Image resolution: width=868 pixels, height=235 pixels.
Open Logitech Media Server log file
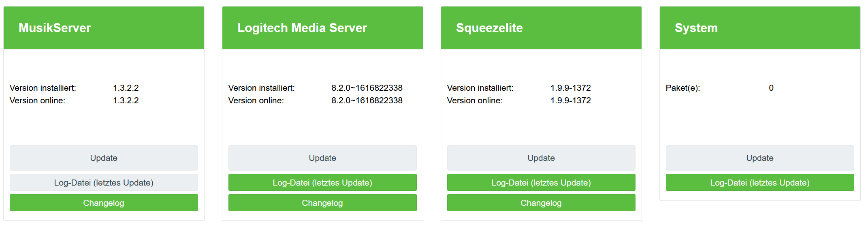click(x=322, y=183)
